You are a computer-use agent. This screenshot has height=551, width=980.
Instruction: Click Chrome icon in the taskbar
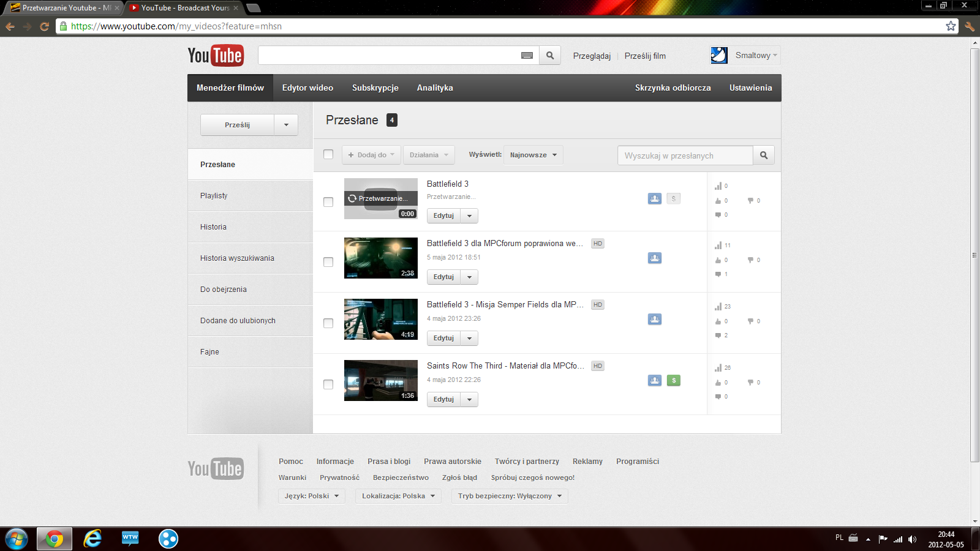[55, 539]
